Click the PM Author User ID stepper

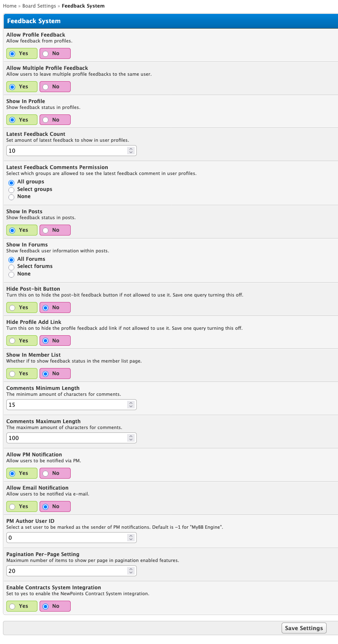(x=131, y=538)
